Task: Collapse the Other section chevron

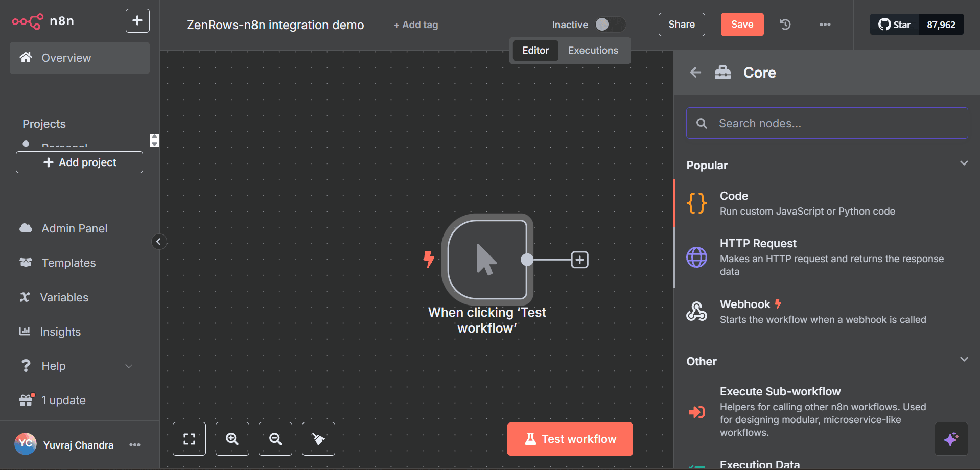Action: click(964, 359)
